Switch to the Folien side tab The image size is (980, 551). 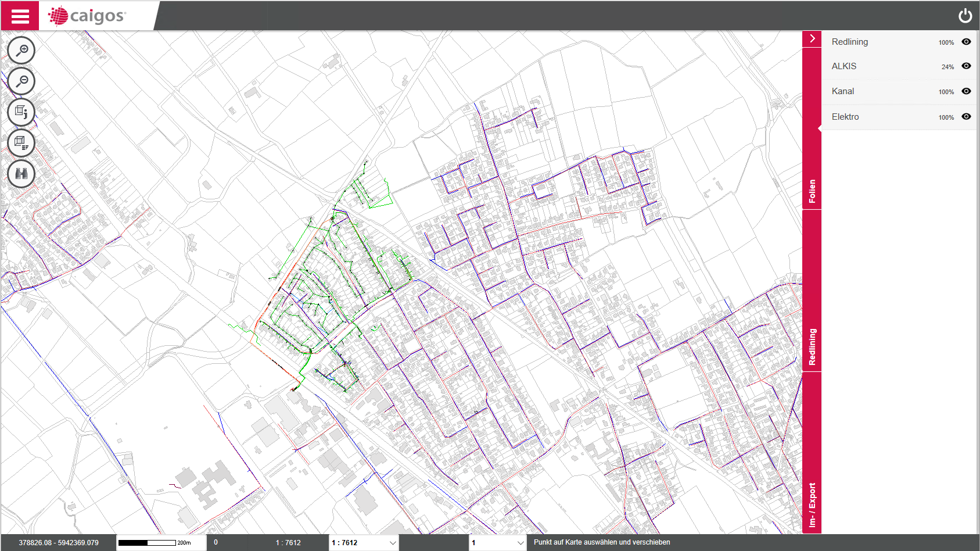tap(812, 191)
